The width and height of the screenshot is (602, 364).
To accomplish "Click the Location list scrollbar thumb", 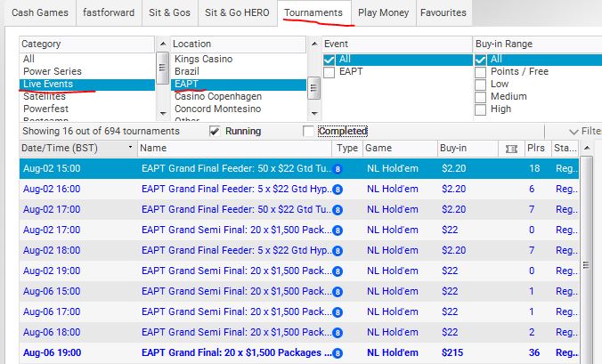I will click(314, 88).
